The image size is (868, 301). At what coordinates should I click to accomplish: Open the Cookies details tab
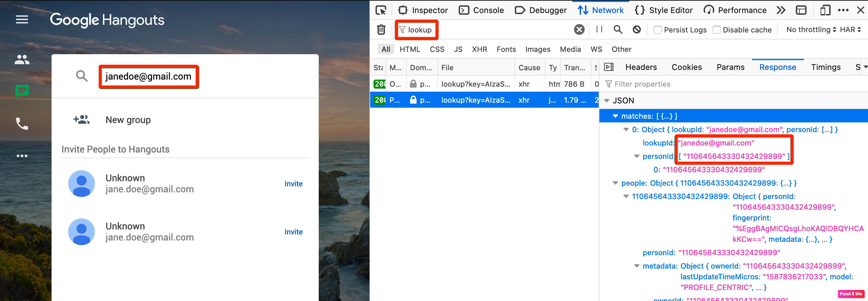[x=687, y=67]
